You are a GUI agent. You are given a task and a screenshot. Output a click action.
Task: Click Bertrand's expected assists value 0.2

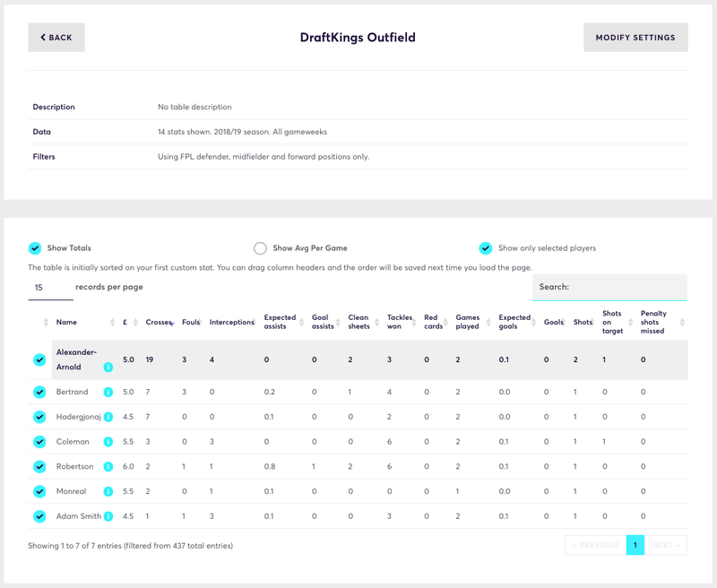click(x=270, y=392)
